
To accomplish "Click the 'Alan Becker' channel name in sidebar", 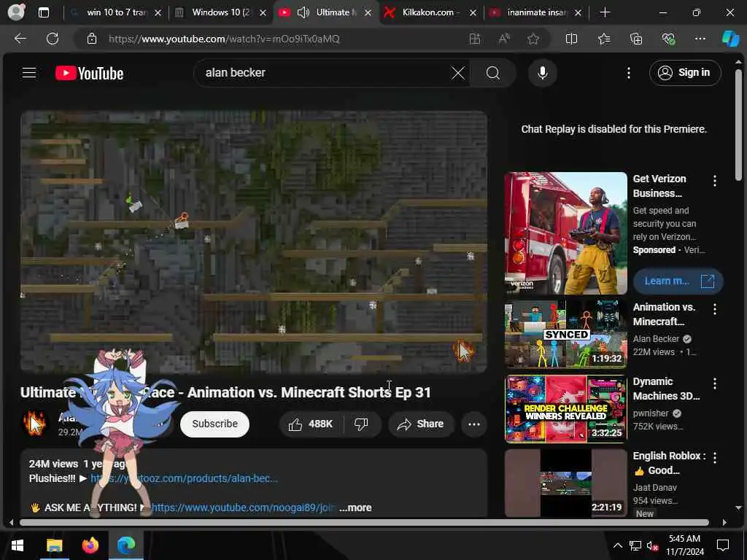I will click(656, 338).
